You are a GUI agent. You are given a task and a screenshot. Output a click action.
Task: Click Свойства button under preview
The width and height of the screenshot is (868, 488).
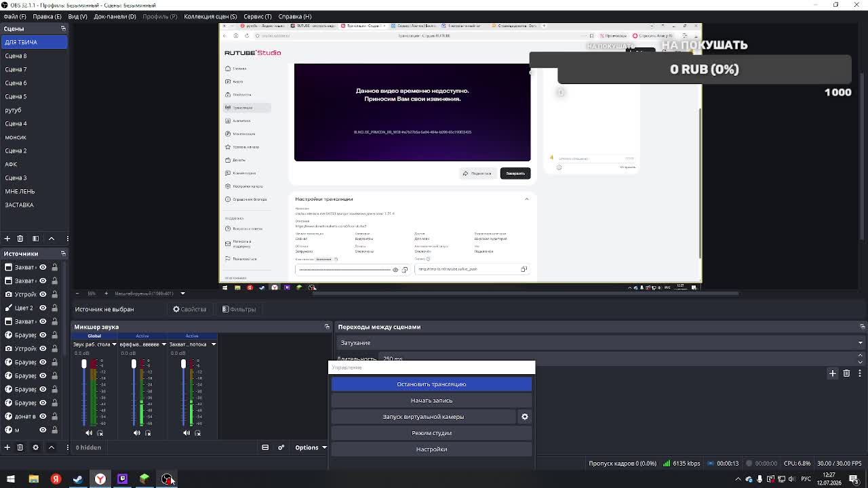coord(189,309)
